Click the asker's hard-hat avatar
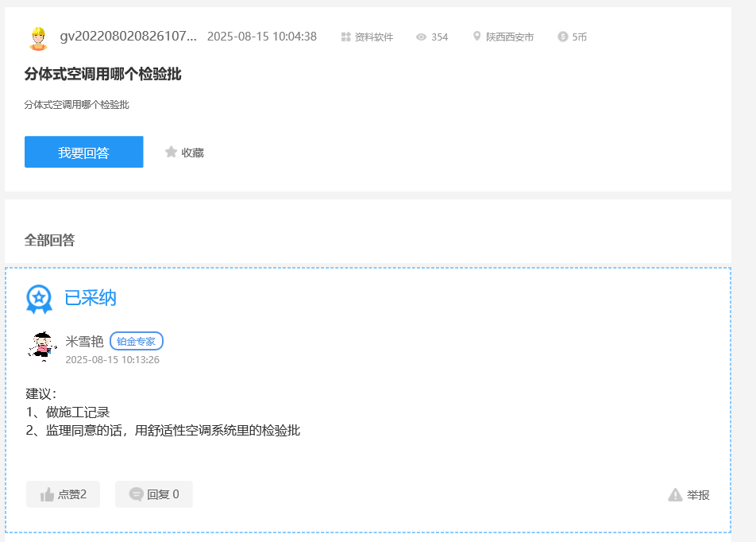The height and width of the screenshot is (542, 756). pyautogui.click(x=38, y=38)
